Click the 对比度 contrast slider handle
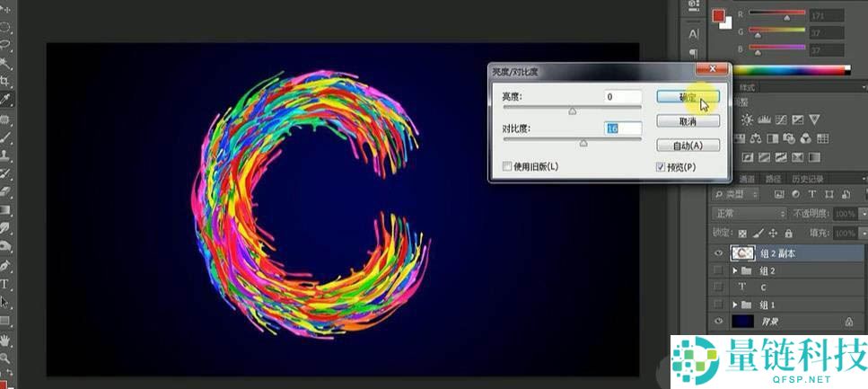868x389 pixels. tap(583, 143)
